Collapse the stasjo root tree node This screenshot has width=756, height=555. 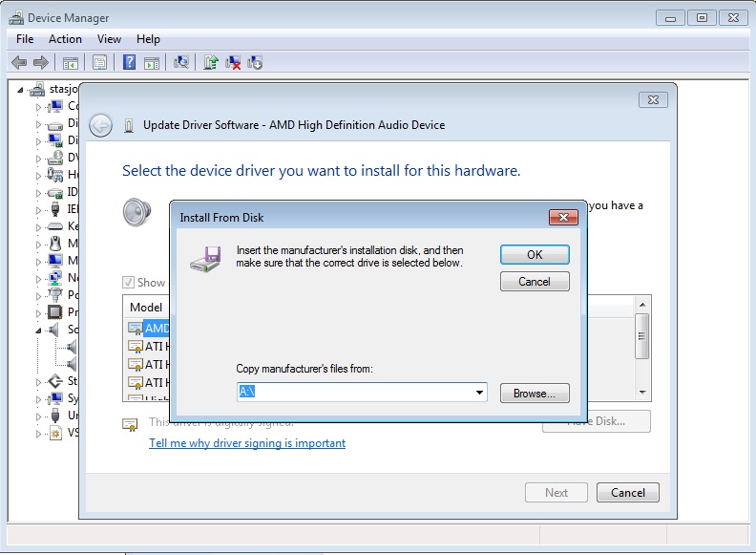[20, 90]
